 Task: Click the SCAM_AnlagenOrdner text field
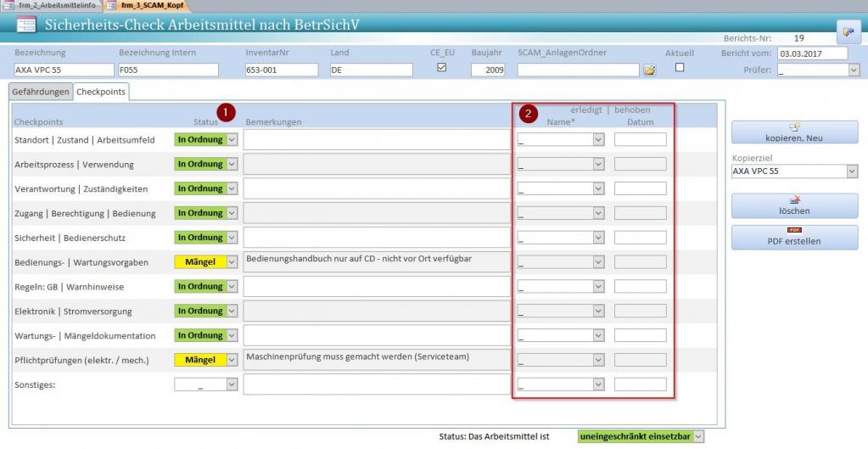[579, 70]
